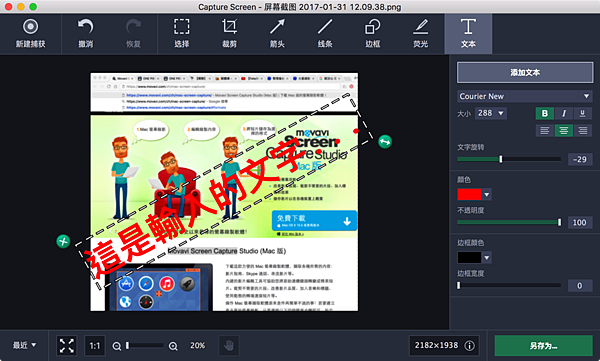
Task: Toggle bold formatting (B)
Action: click(x=545, y=113)
